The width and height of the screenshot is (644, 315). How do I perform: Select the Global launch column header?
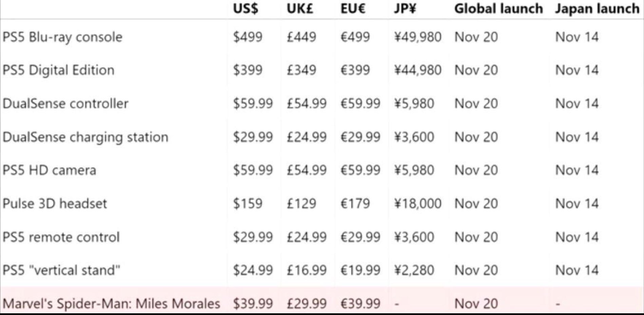(498, 9)
